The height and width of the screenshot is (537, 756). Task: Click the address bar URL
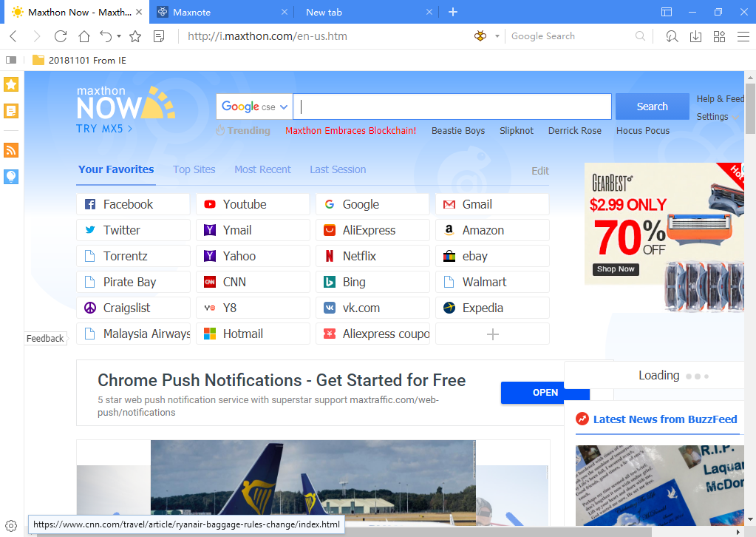pos(267,36)
